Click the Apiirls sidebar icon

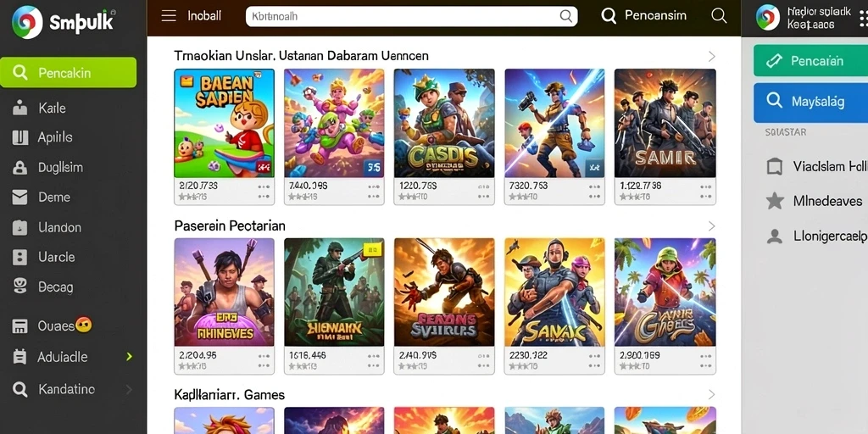pyautogui.click(x=20, y=137)
